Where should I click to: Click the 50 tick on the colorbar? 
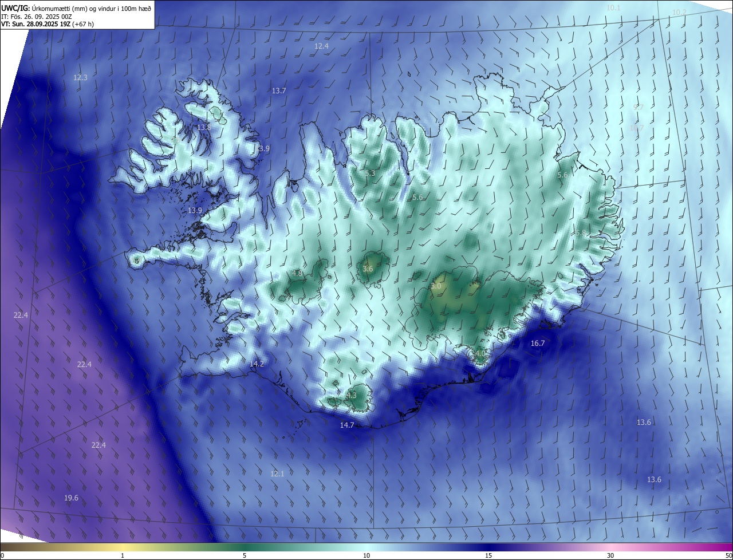[728, 555]
